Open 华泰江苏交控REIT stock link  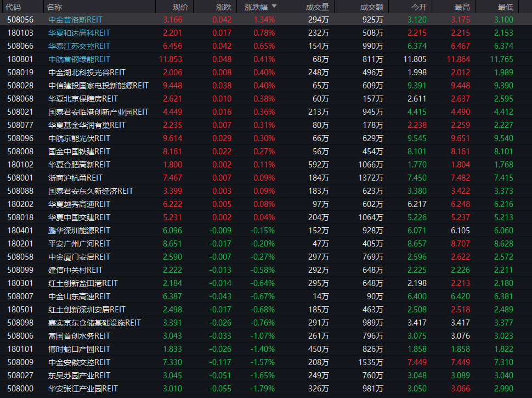pyautogui.click(x=79, y=46)
